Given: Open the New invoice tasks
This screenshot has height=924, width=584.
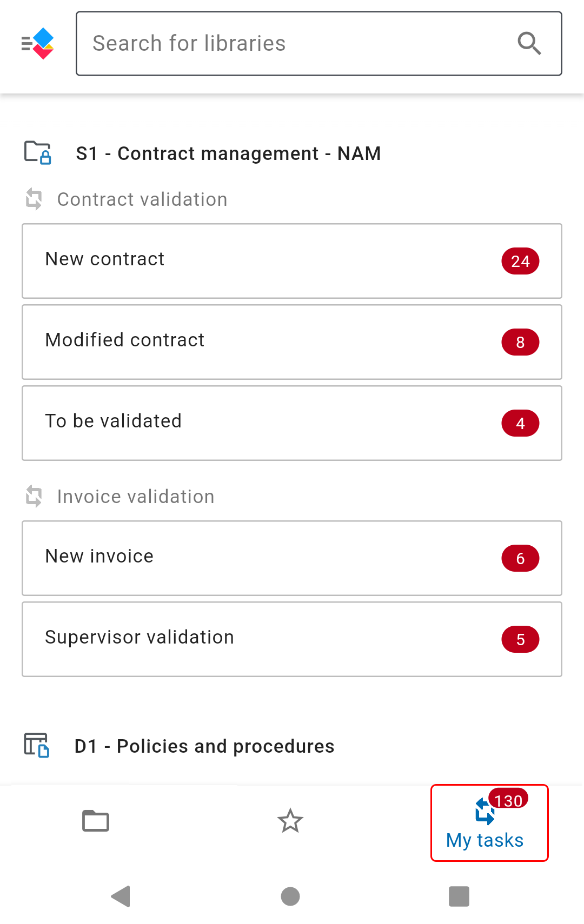Looking at the screenshot, I should click(292, 558).
